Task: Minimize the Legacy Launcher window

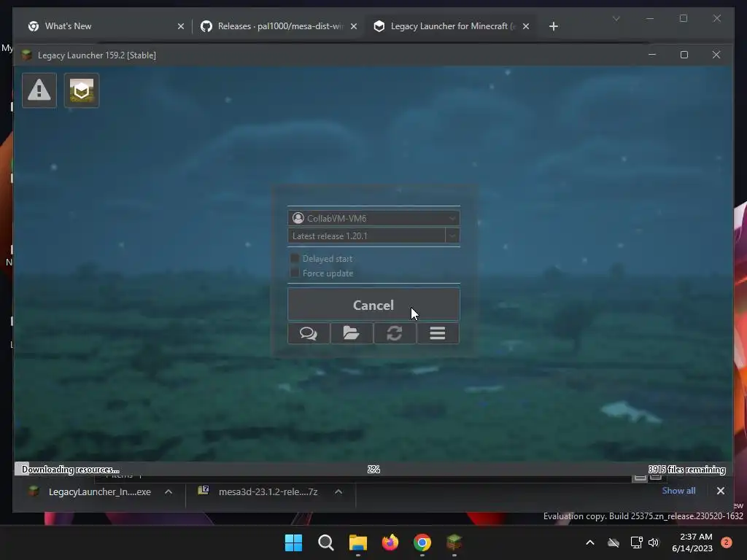Action: 652,55
